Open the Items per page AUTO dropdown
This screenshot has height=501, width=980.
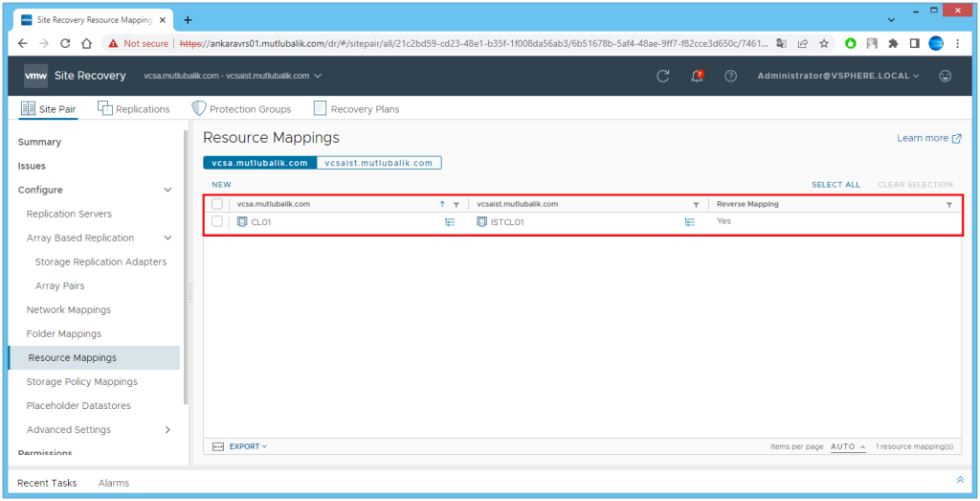[x=848, y=446]
